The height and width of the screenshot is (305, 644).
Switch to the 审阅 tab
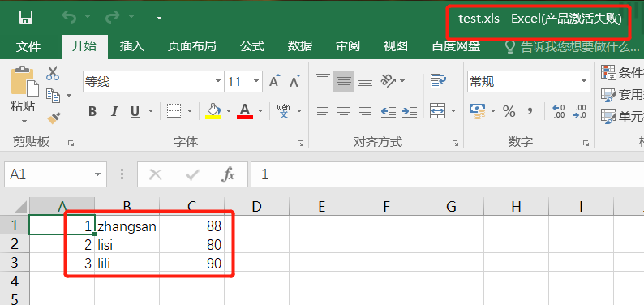click(x=348, y=46)
